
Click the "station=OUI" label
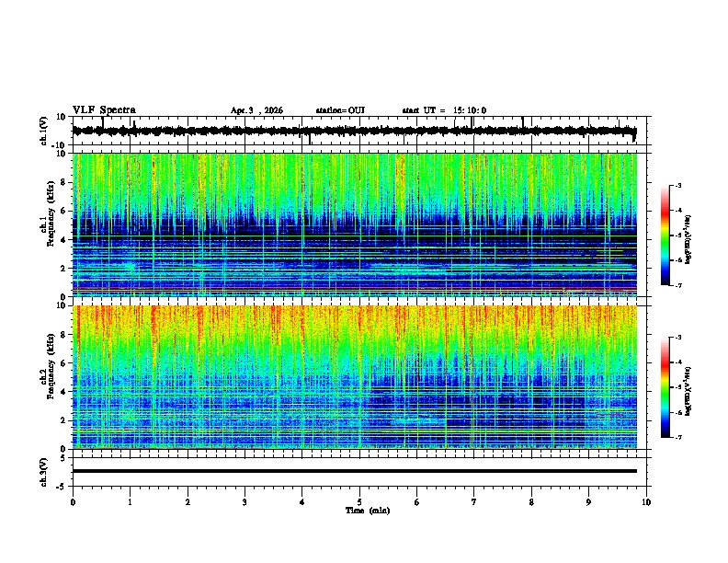click(340, 110)
